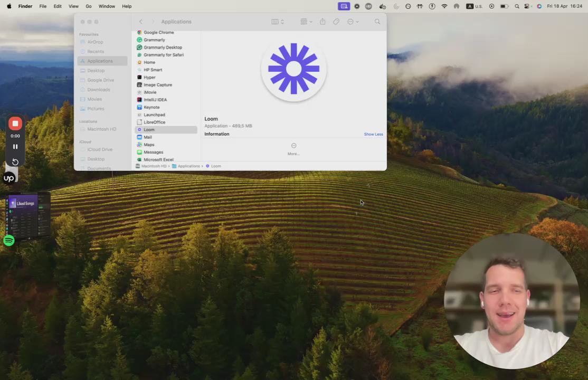The image size is (588, 380).
Task: Pause the Loom recording
Action: point(15,147)
